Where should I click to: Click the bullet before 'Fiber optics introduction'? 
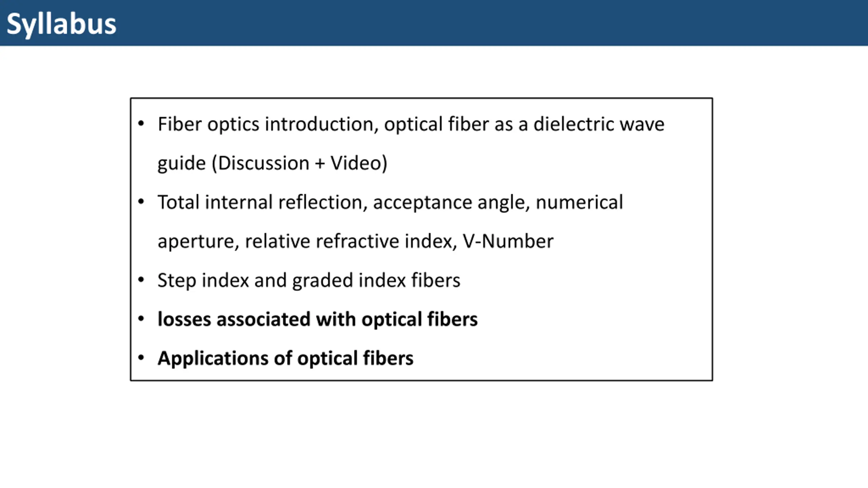tap(141, 123)
